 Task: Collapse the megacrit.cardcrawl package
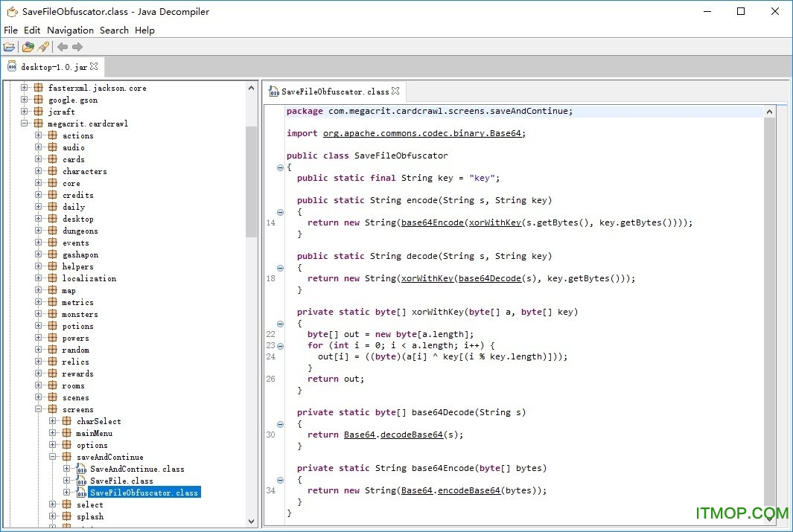(24, 124)
